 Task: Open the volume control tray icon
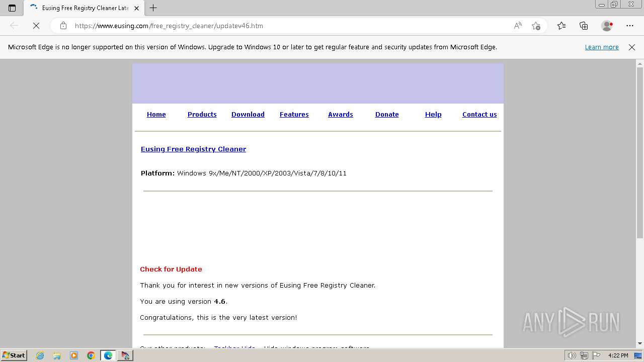[572, 355]
